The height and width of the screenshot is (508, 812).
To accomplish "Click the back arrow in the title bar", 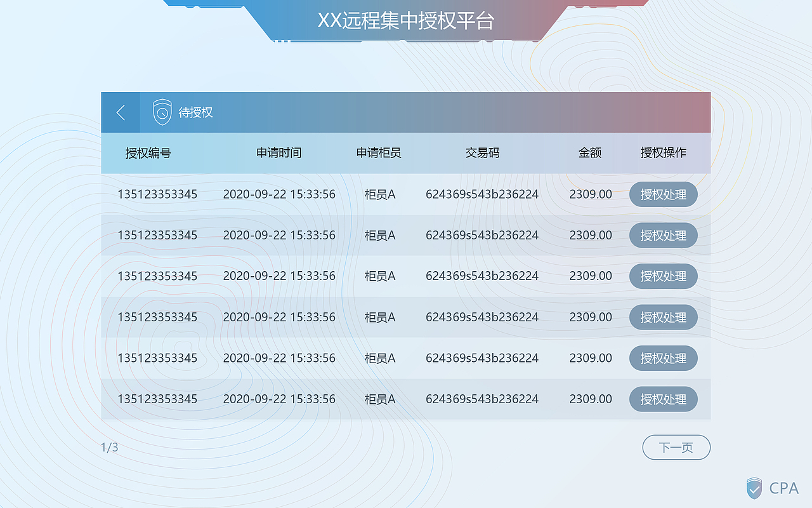I will [121, 112].
